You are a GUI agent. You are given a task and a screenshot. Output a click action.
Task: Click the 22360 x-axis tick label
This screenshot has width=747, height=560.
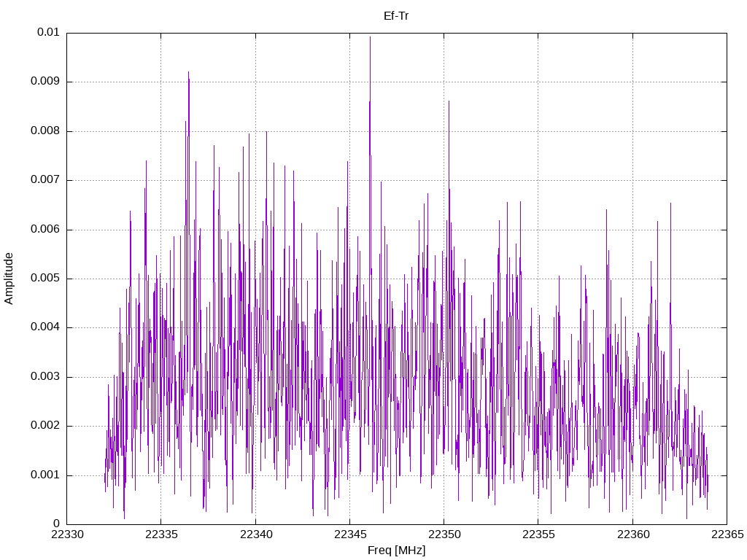[x=633, y=534]
